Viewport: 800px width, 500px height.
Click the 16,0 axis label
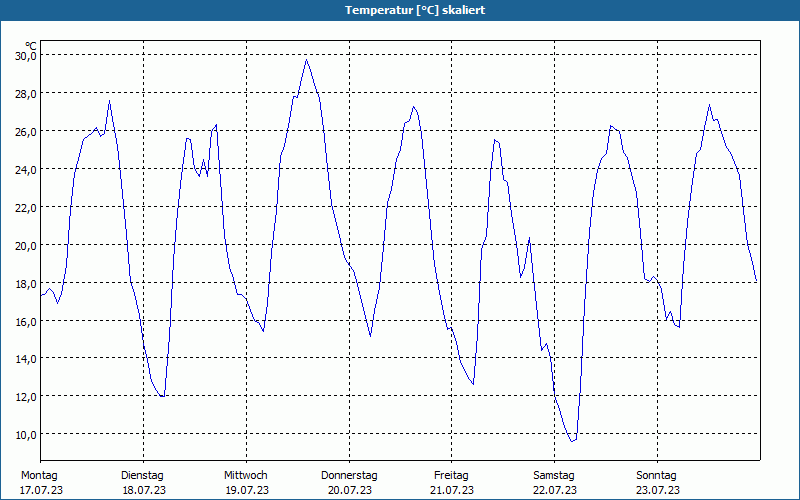26,321
